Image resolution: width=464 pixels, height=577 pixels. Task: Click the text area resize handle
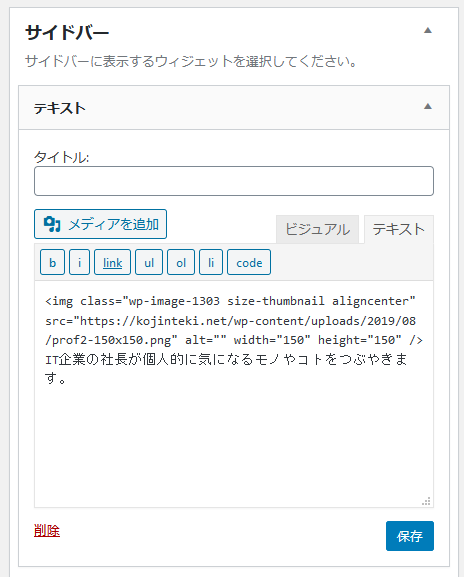pos(426,501)
